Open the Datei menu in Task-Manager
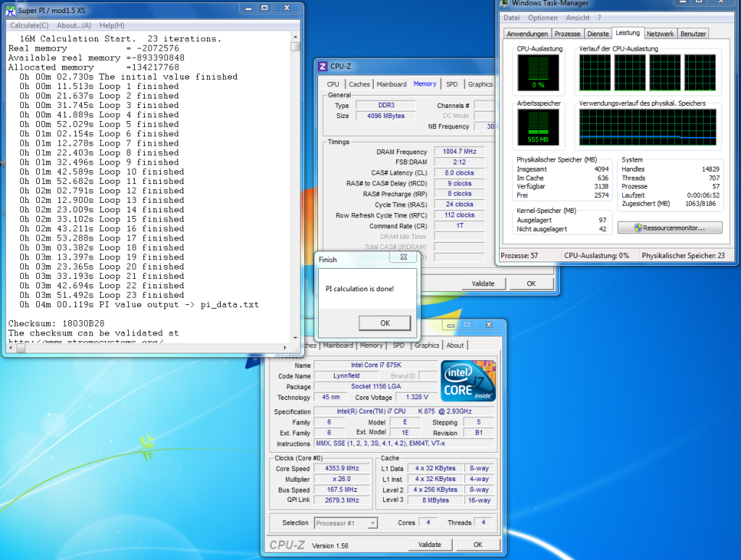741x560 pixels. click(511, 18)
